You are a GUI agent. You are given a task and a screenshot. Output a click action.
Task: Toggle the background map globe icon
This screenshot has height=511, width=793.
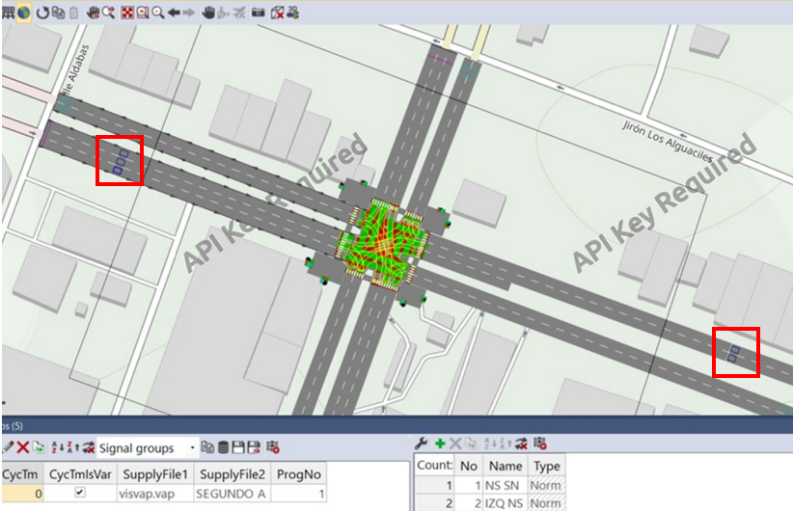click(x=22, y=13)
